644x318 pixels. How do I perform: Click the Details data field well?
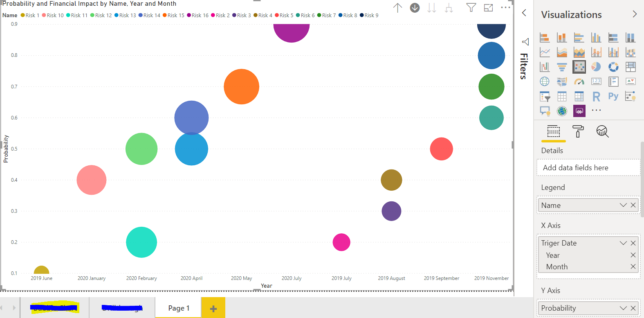click(x=588, y=167)
